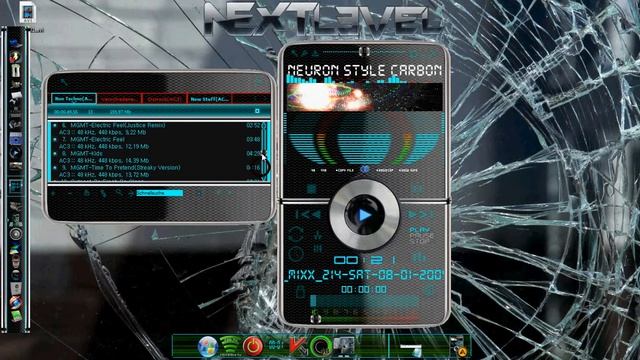Toggle the repeat arrows icon in player
This screenshot has width=640, height=360.
click(296, 234)
